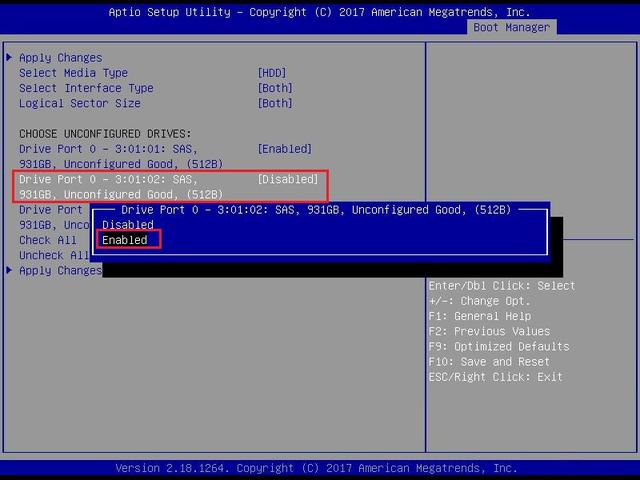Select the top Apply Changes entry
Viewport: 640px width, 480px height.
[x=60, y=58]
